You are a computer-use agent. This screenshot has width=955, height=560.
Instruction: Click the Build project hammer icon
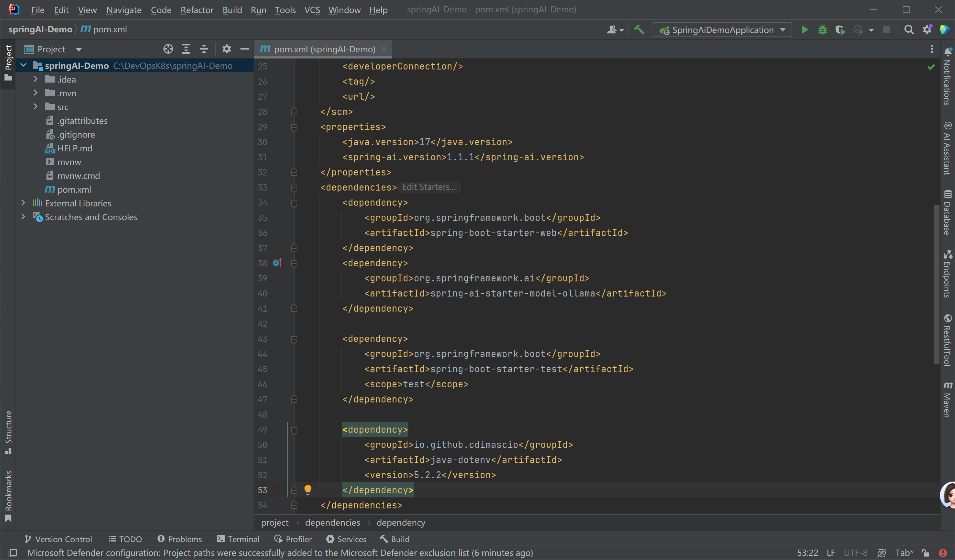click(639, 30)
